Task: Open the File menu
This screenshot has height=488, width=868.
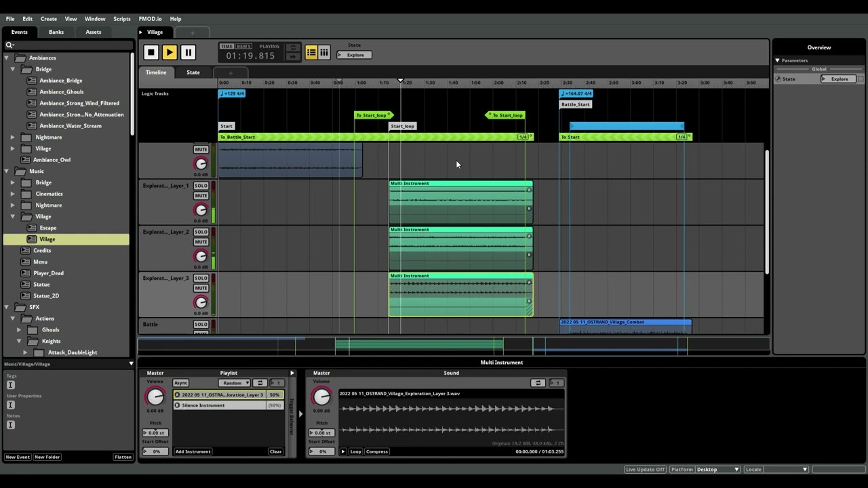Action: [10, 19]
